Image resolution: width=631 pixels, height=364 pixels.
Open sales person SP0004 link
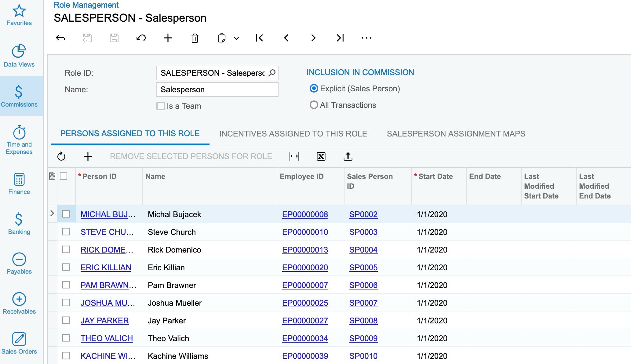click(363, 250)
